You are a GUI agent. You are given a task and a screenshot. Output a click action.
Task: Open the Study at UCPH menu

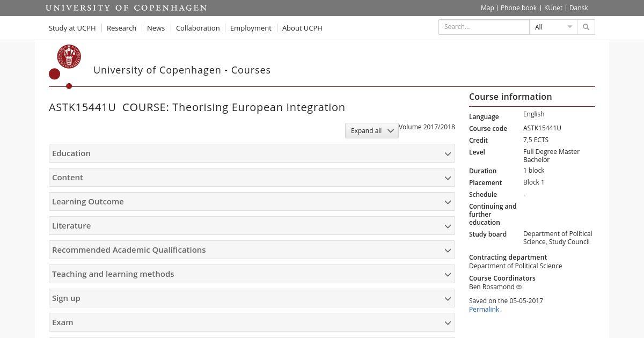point(72,28)
